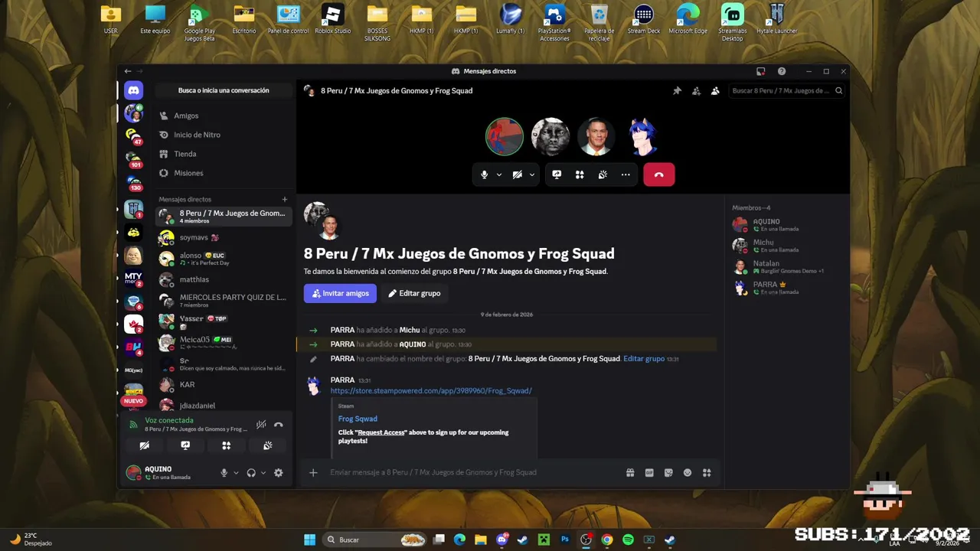Viewport: 980px width, 551px height.
Task: Select Natalan in the members list
Action: (x=786, y=267)
